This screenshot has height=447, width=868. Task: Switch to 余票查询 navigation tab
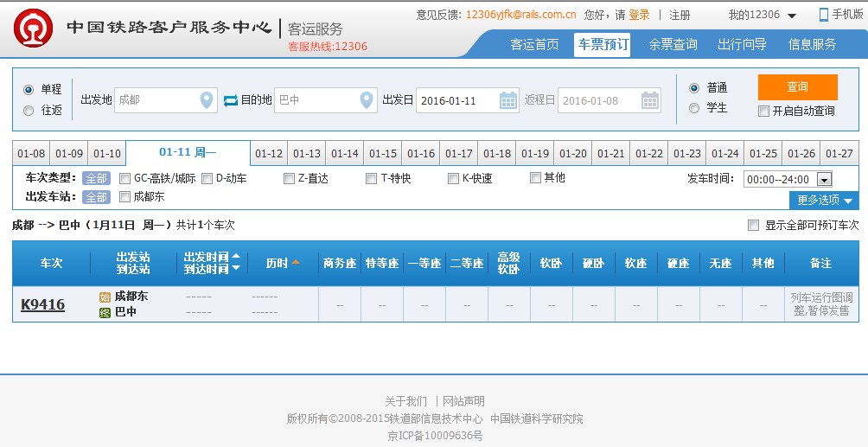pyautogui.click(x=673, y=45)
